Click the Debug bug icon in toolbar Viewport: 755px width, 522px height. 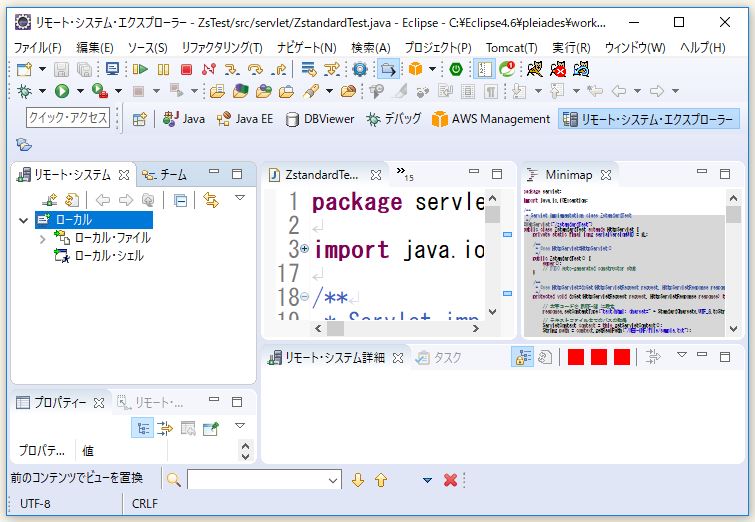24,91
